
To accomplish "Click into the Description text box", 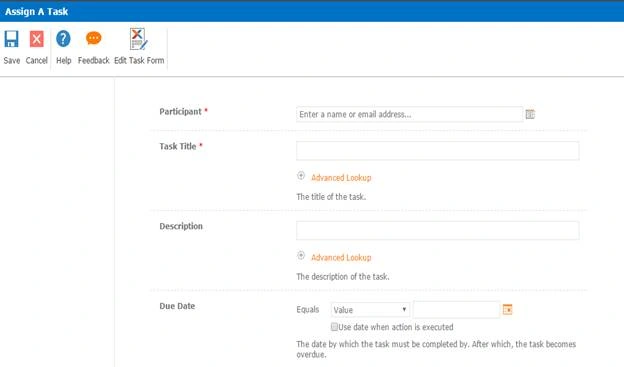I will pos(438,230).
